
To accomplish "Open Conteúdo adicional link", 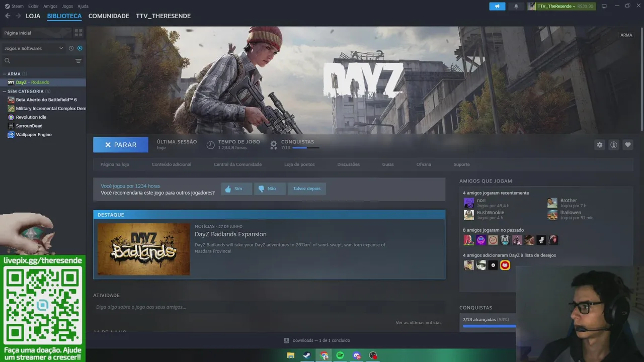I will (x=172, y=164).
